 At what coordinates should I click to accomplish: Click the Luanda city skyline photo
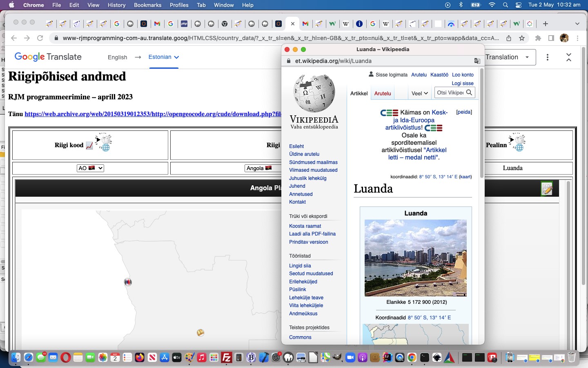(x=415, y=258)
